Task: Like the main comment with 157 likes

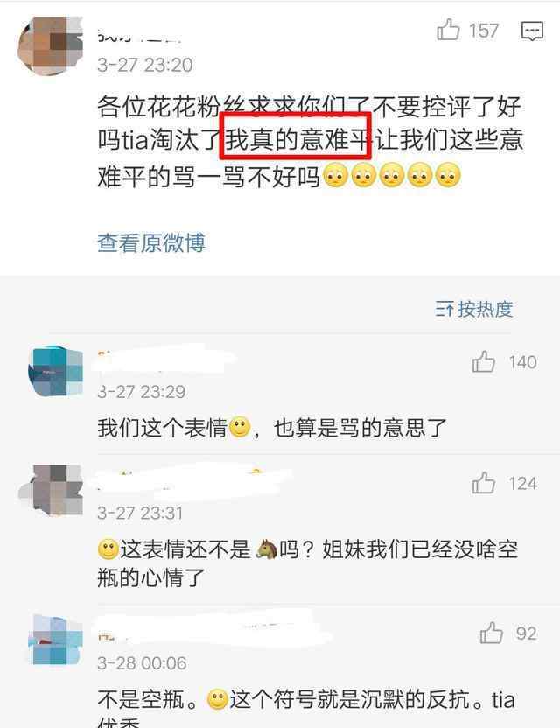Action: coord(448,30)
